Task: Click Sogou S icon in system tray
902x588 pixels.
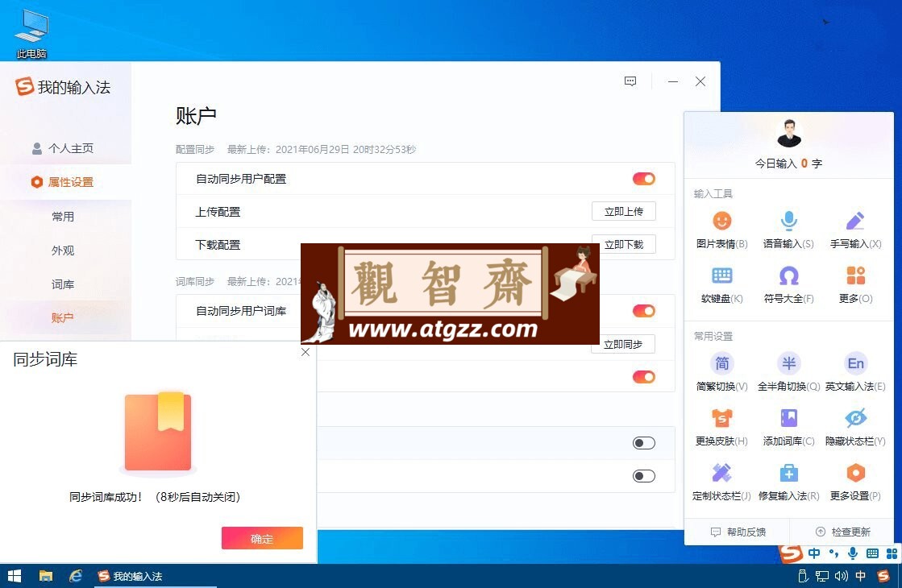Action: click(883, 576)
